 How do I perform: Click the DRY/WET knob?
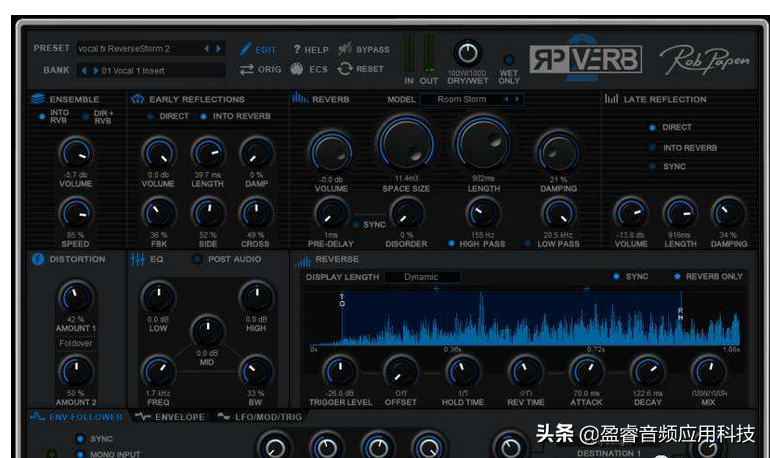coord(468,54)
